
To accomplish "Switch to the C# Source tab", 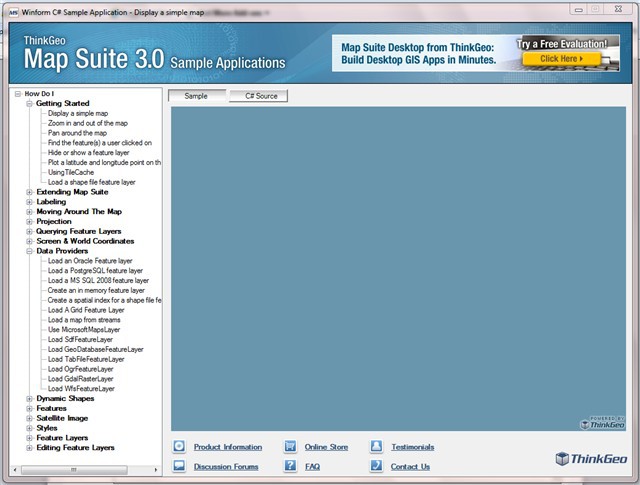I will click(258, 96).
